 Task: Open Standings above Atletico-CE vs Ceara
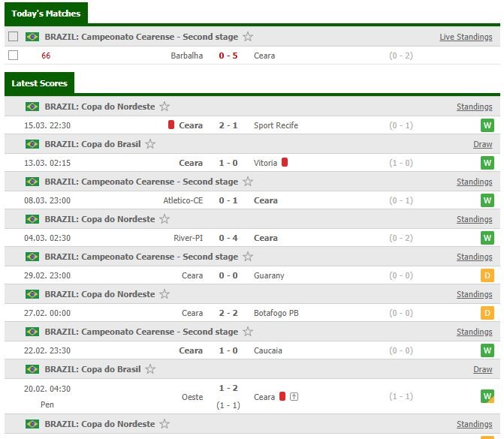click(475, 182)
